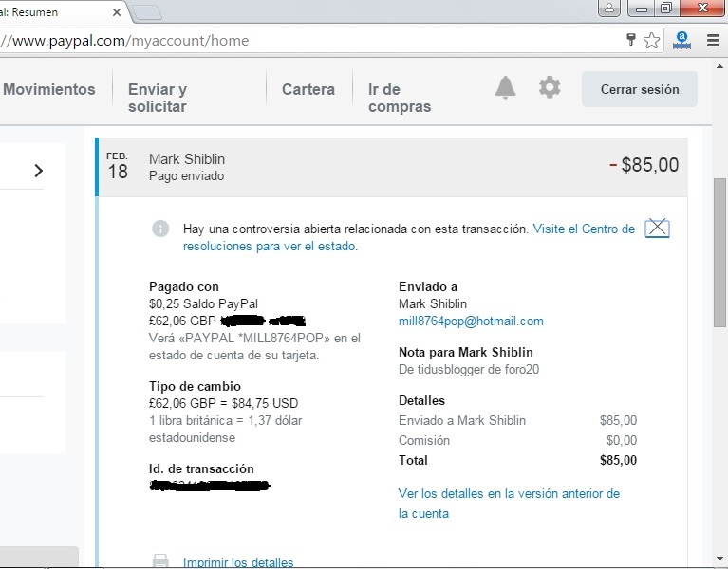Open the Cartera tab
The width and height of the screenshot is (728, 569).
[x=308, y=89]
